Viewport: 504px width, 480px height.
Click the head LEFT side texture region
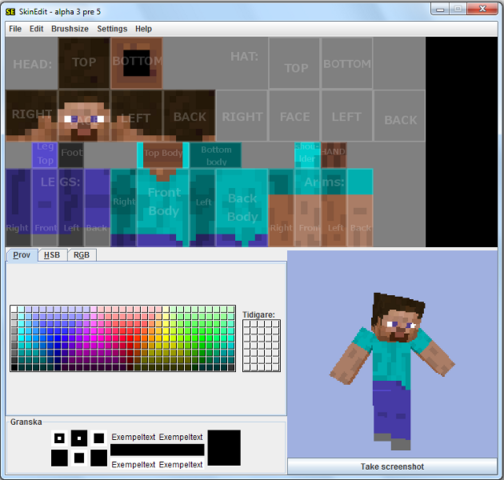pyautogui.click(x=137, y=116)
